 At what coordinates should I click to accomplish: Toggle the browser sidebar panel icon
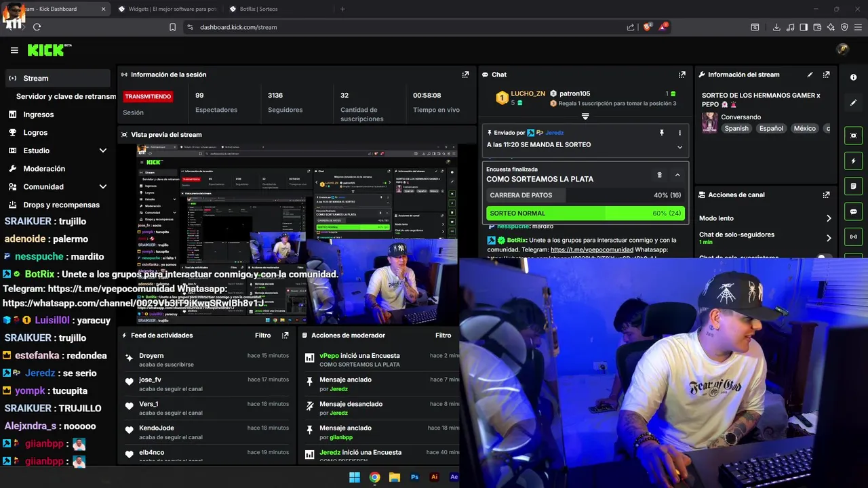(804, 27)
